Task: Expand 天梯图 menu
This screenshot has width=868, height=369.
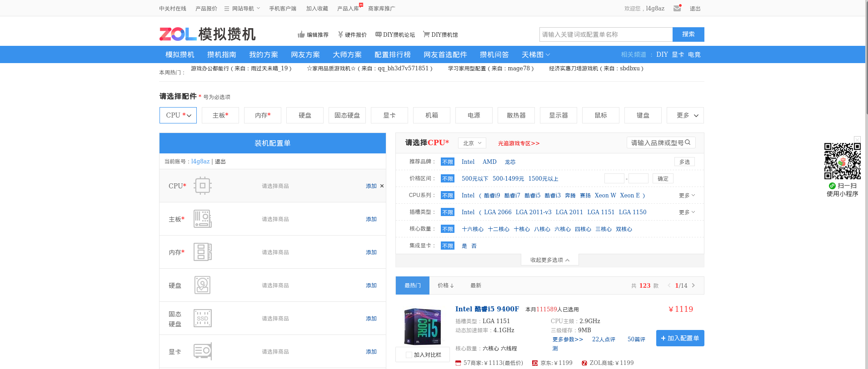Action: [x=536, y=54]
